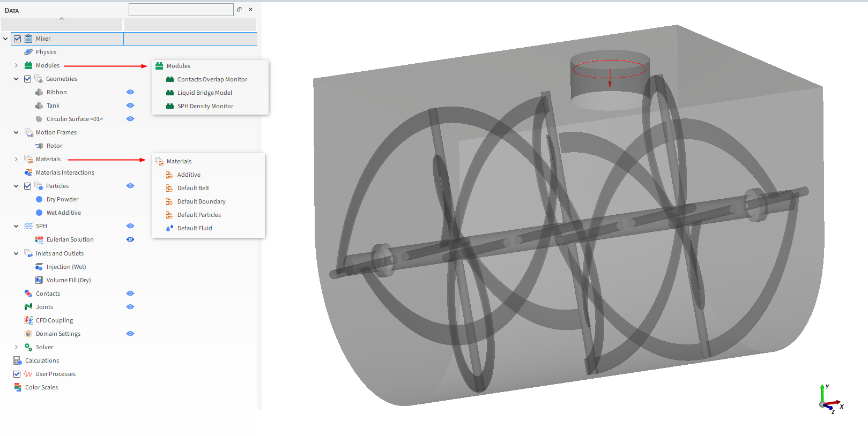Choose Default Fluid in Materials list
The width and height of the screenshot is (868, 436).
tap(195, 228)
